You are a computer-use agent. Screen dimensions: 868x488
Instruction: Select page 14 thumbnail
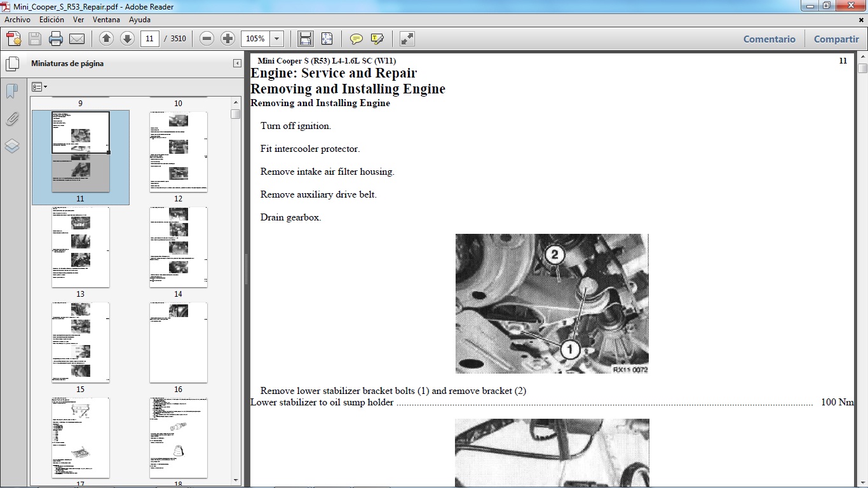pos(178,247)
